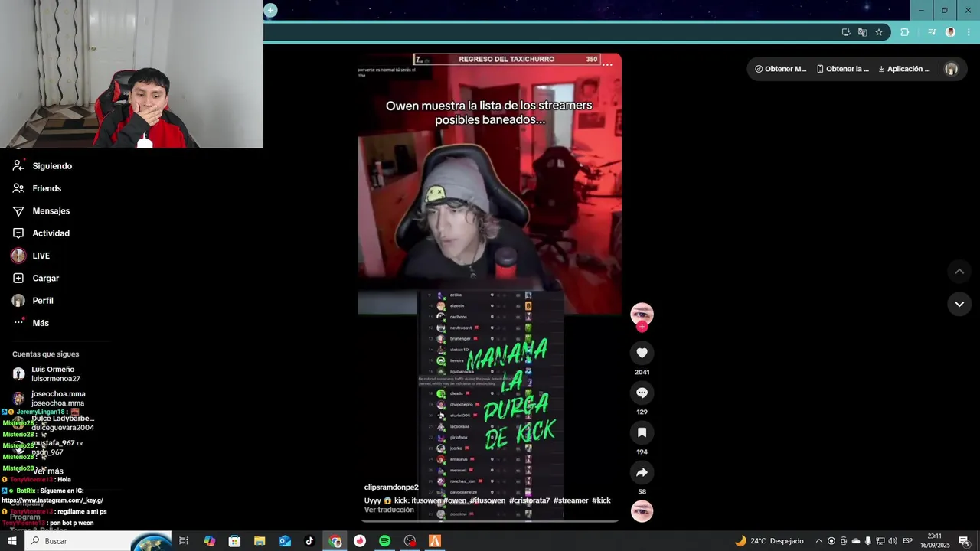Open the video creator's avatar

point(642,314)
